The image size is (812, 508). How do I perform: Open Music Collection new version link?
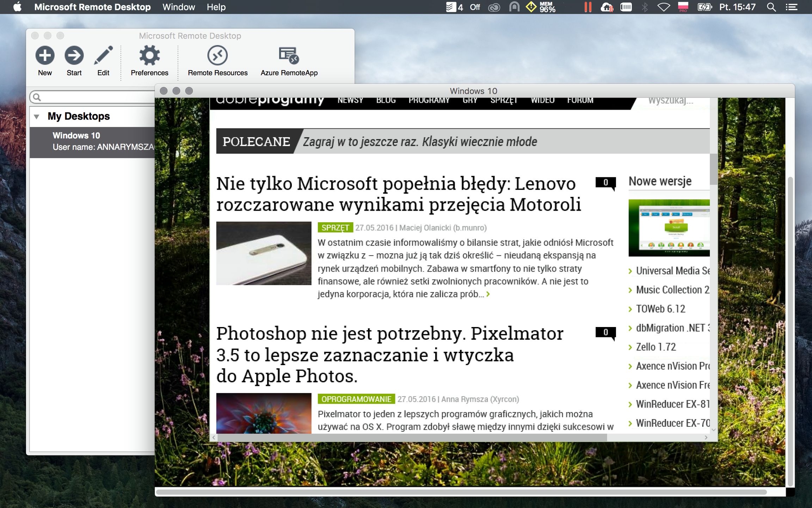point(672,290)
